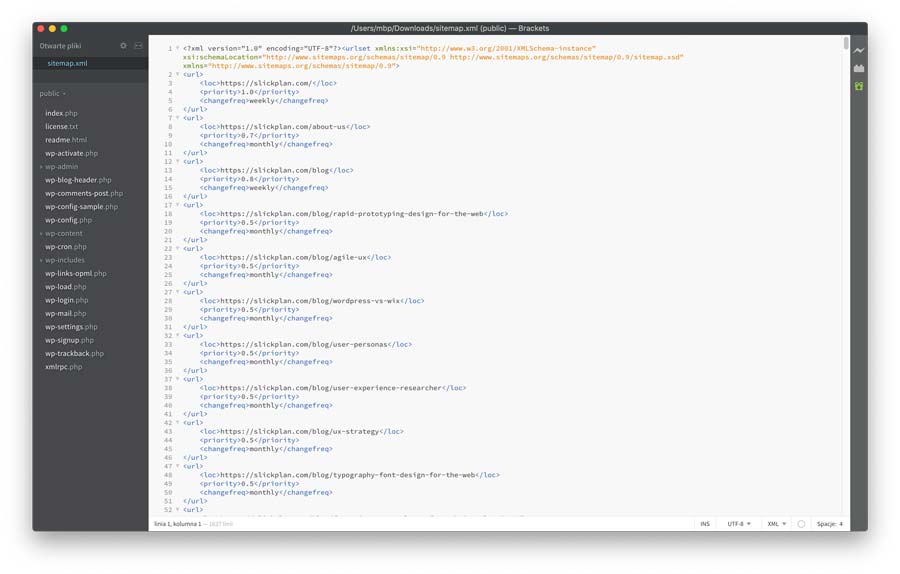Fold the code block at line 17

178,205
